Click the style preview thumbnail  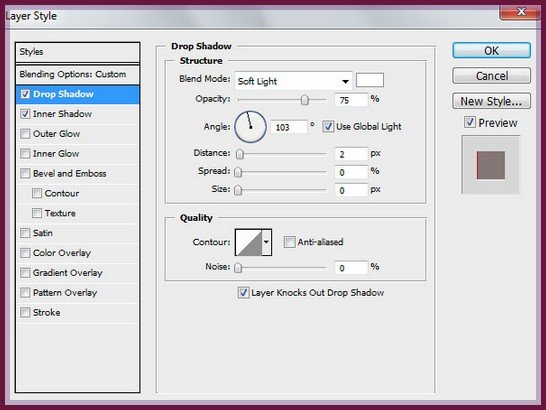tap(491, 165)
